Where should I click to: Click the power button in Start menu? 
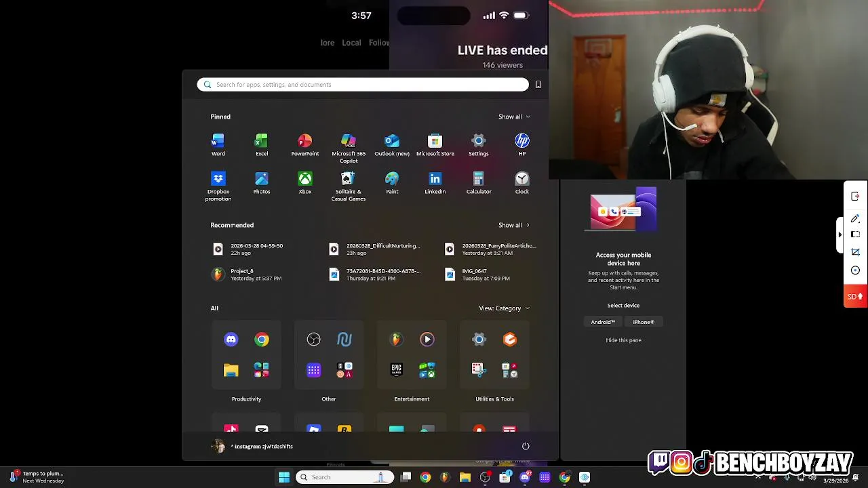tap(526, 446)
